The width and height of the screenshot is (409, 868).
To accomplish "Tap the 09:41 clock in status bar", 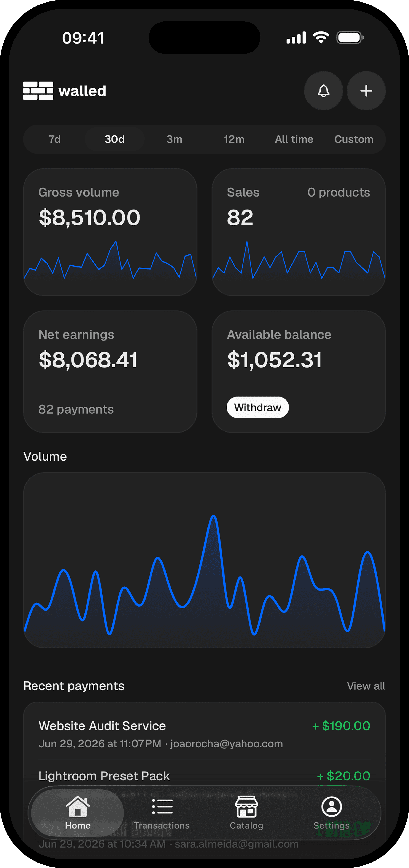I will 83,38.
